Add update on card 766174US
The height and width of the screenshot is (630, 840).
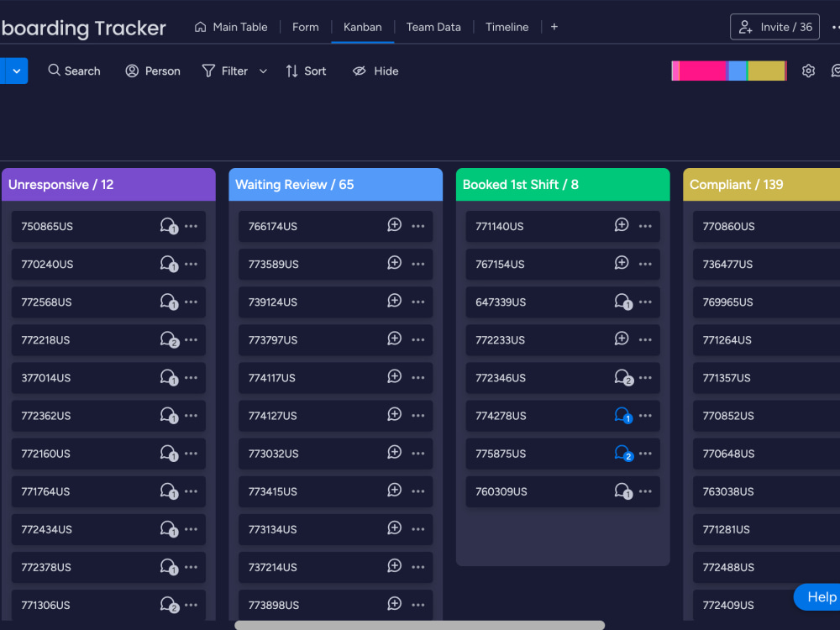394,225
